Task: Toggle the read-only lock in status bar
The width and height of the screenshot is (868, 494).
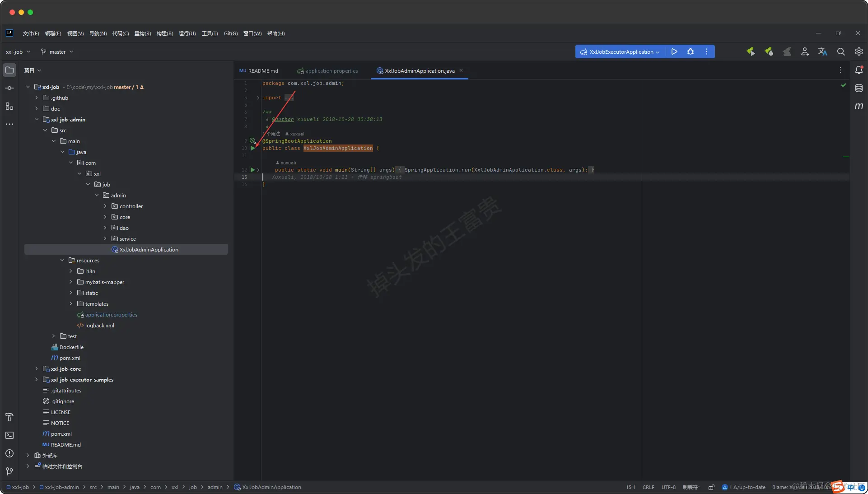Action: point(711,487)
